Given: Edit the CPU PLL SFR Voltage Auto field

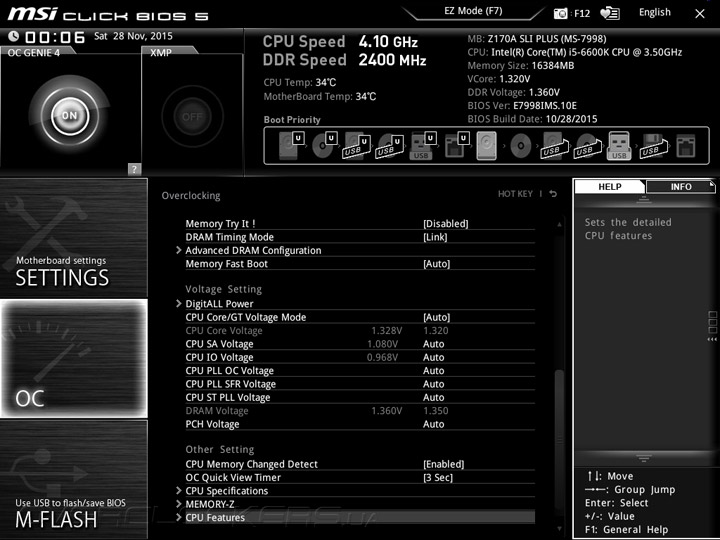Looking at the screenshot, I should (433, 383).
